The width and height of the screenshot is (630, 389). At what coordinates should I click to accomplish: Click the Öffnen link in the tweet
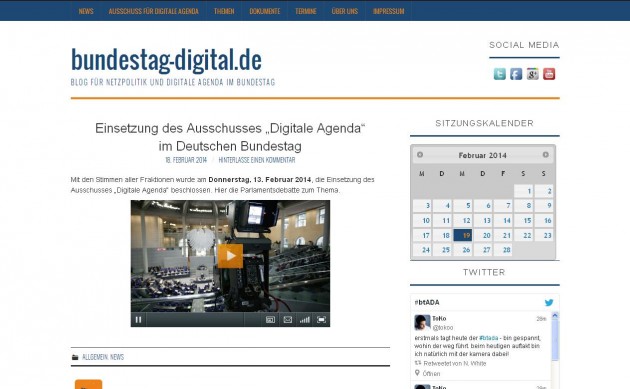click(x=431, y=374)
